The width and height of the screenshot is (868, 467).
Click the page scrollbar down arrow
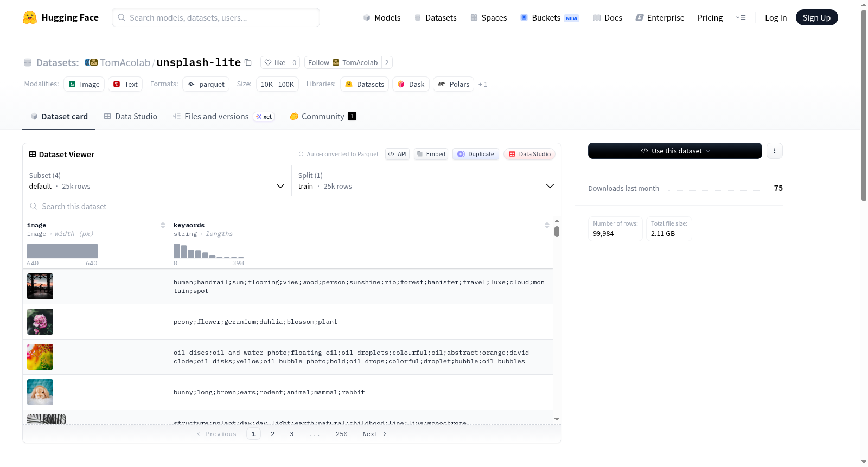(x=864, y=462)
